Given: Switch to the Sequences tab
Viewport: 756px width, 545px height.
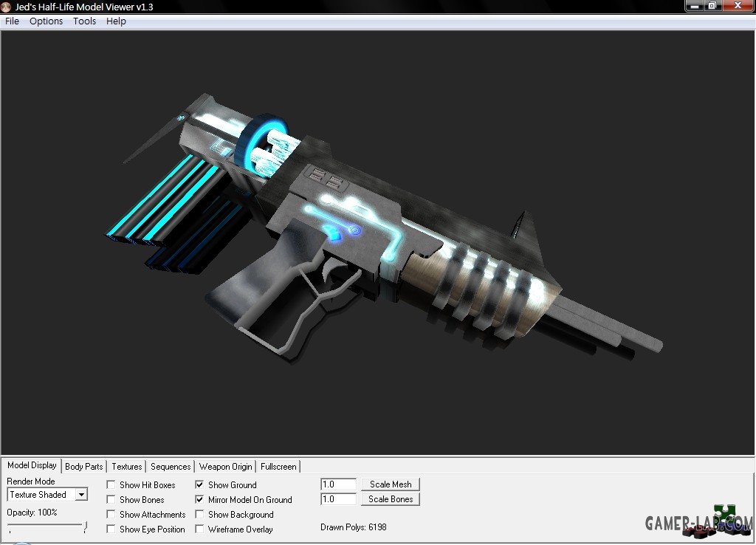Looking at the screenshot, I should (x=171, y=467).
